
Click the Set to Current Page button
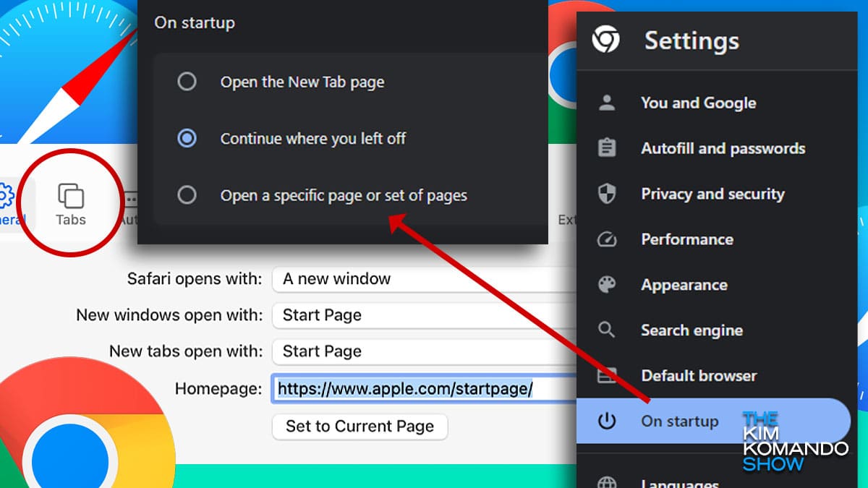[359, 426]
